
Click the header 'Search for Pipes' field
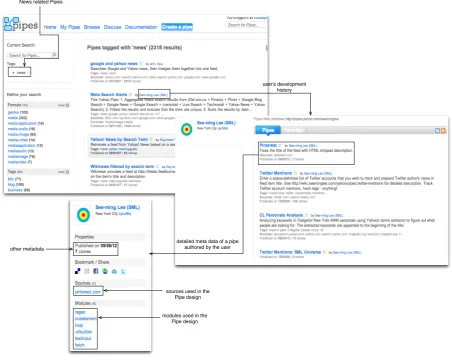[247, 25]
